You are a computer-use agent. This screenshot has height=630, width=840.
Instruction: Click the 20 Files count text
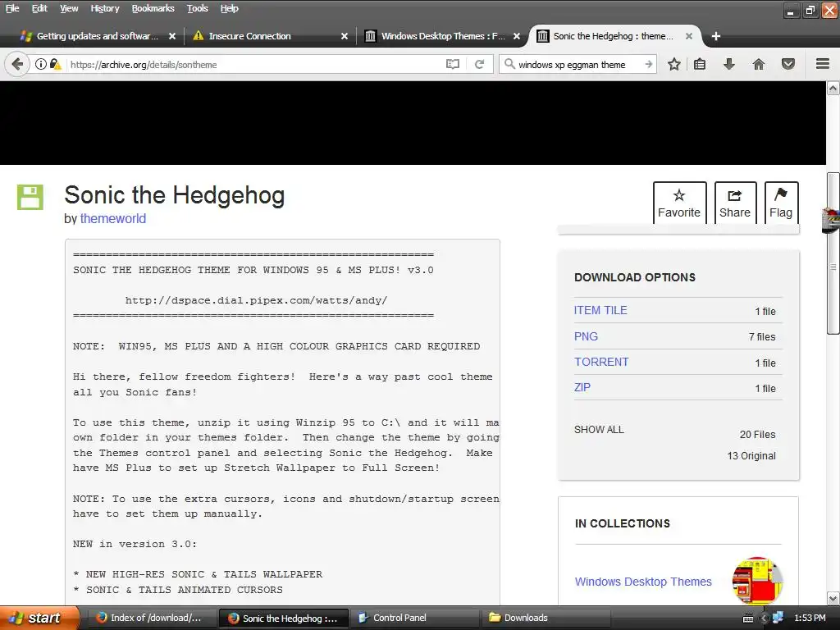coord(757,435)
